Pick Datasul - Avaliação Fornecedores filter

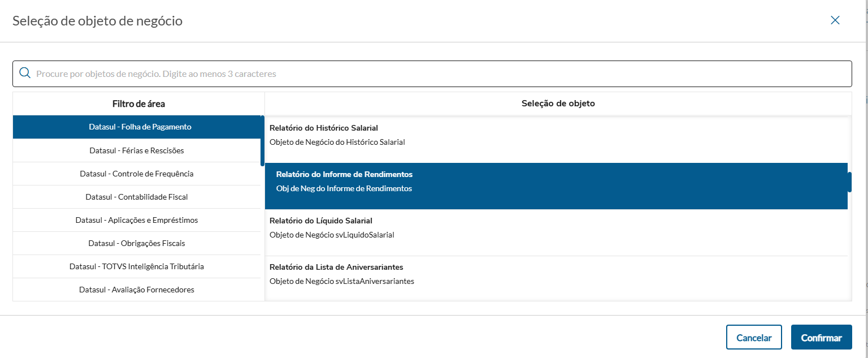click(136, 290)
